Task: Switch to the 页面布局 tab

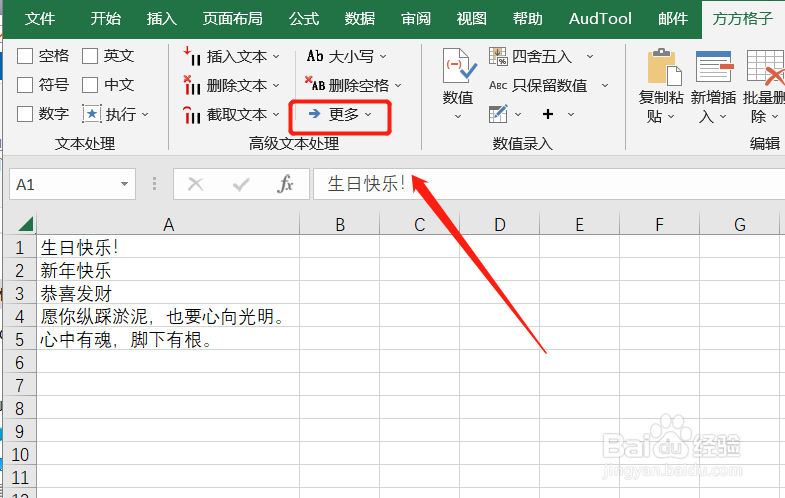Action: [232, 19]
